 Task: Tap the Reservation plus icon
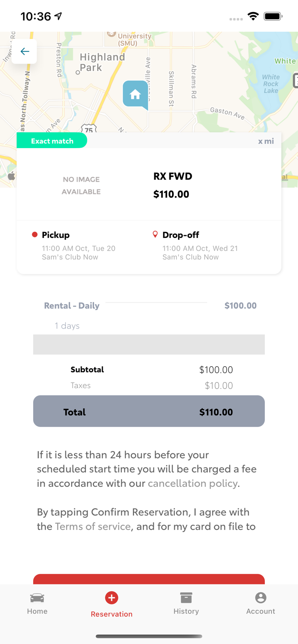point(111,598)
